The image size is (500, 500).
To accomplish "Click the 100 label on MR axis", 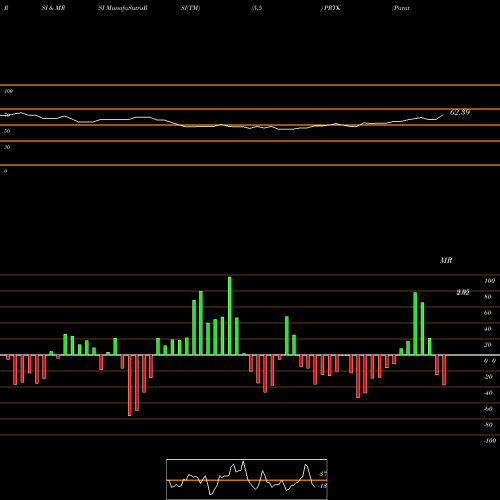I will [x=489, y=281].
